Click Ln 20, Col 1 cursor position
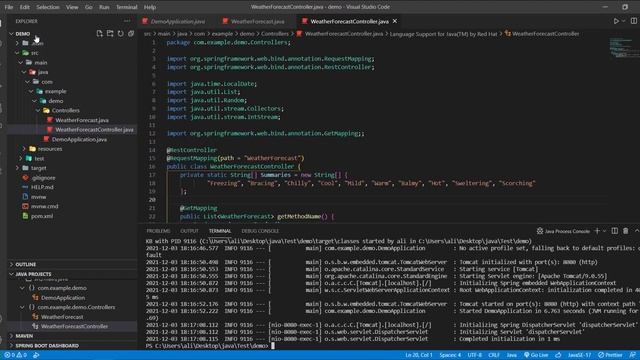The height and width of the screenshot is (360, 640). pos(419,355)
